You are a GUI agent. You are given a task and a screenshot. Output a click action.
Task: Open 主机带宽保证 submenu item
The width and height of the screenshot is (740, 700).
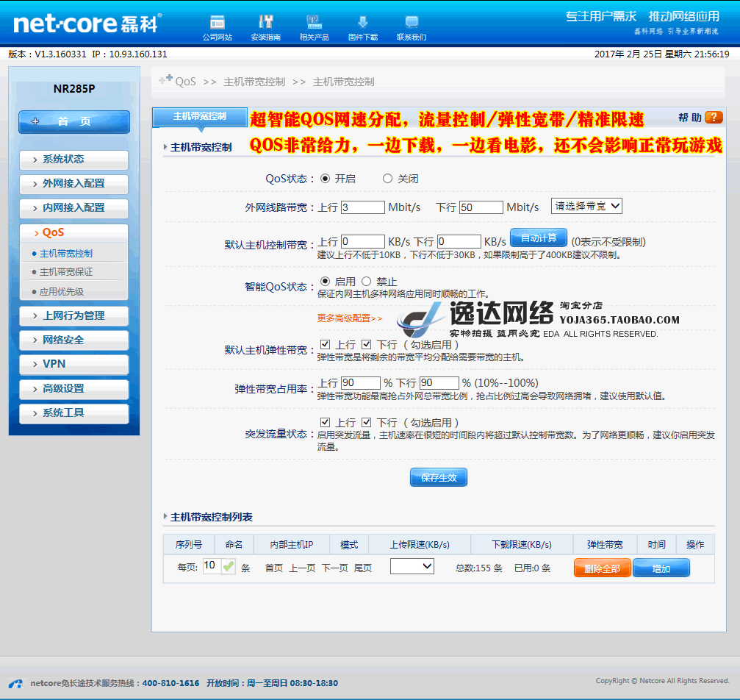coord(66,272)
